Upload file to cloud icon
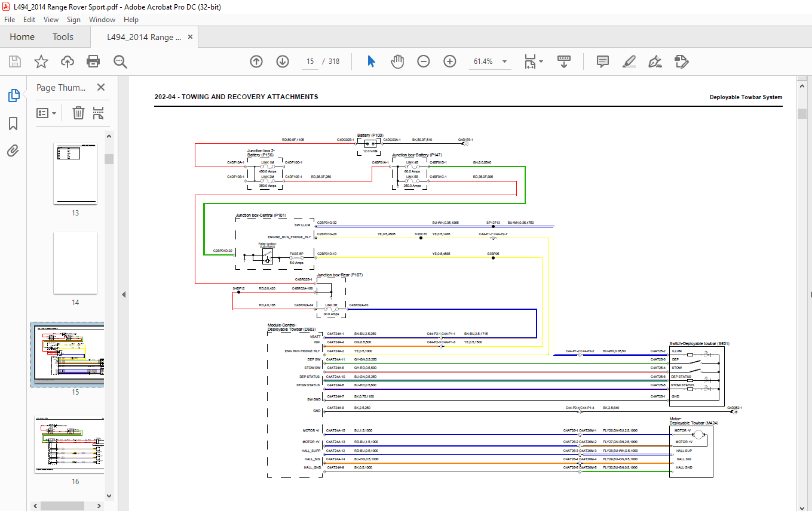812x511 pixels. [x=68, y=61]
